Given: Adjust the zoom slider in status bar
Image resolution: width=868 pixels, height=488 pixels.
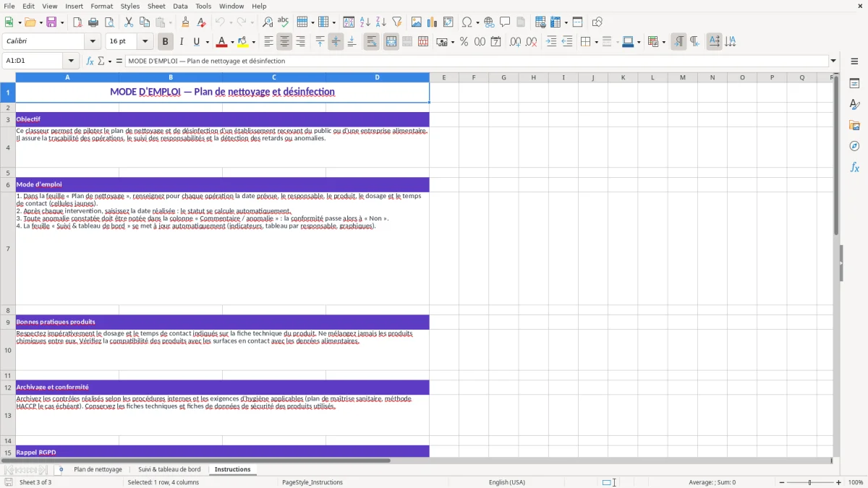Looking at the screenshot, I should tap(809, 482).
